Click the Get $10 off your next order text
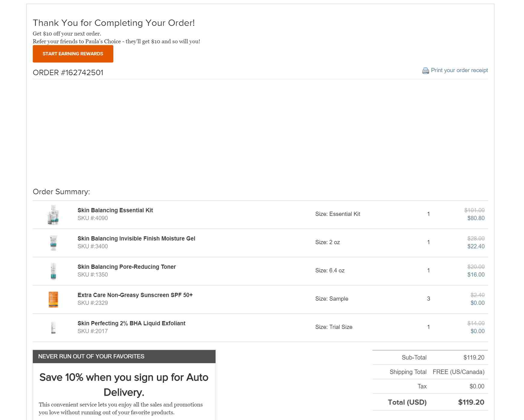The width and height of the screenshot is (524, 420). tap(67, 34)
